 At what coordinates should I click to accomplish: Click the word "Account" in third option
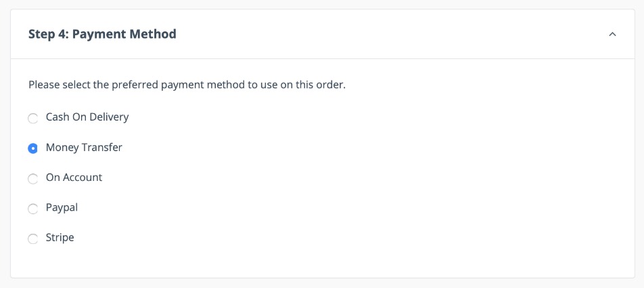coord(83,178)
